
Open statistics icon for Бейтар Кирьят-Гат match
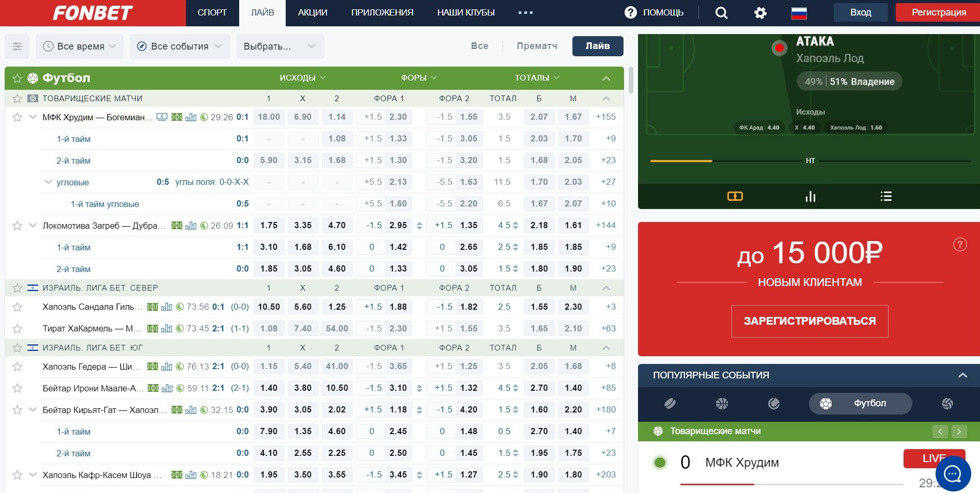[x=191, y=410]
